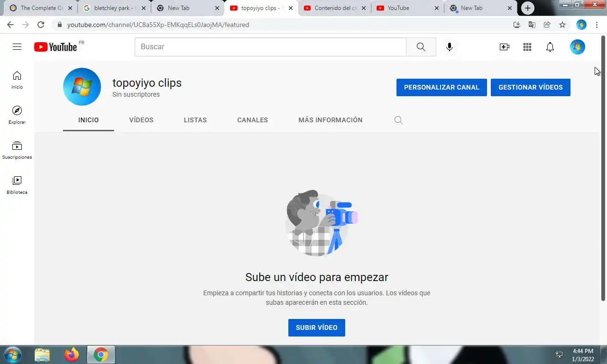The width and height of the screenshot is (607, 364).
Task: Close the bletchley park browser tab
Action: click(144, 8)
